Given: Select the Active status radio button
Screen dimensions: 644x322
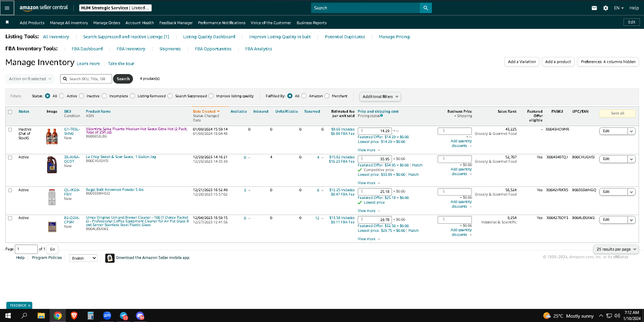Looking at the screenshot, I should point(62,96).
